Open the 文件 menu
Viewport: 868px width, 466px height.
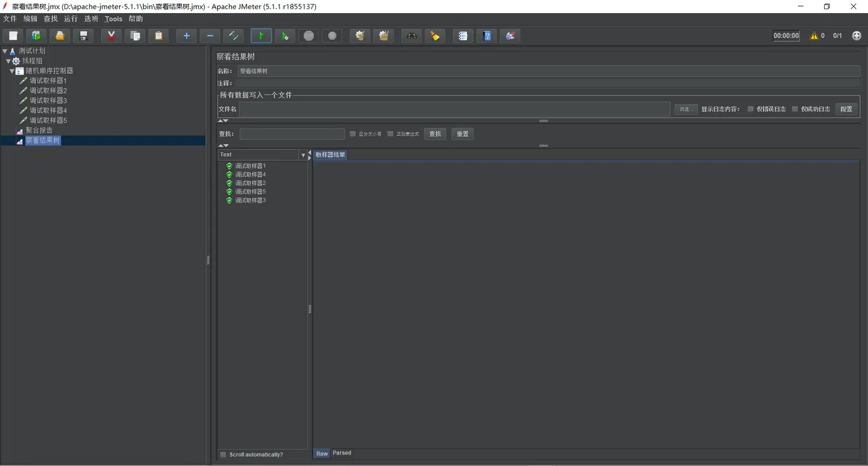click(10, 19)
